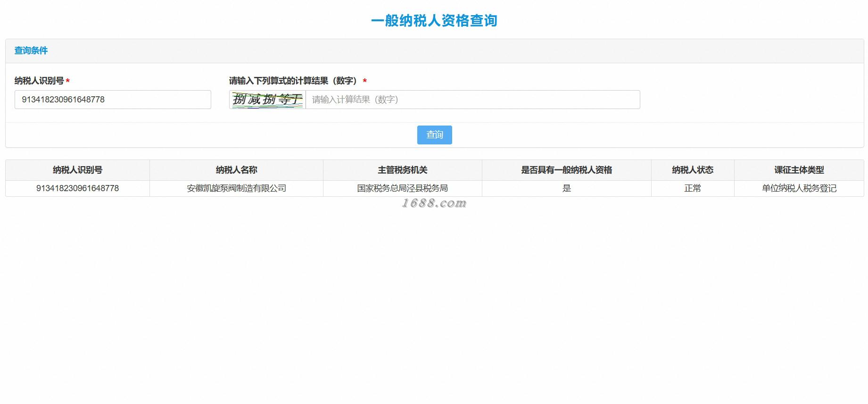Click the 是 qualification cell
Image resolution: width=868 pixels, height=404 pixels.
tap(566, 188)
